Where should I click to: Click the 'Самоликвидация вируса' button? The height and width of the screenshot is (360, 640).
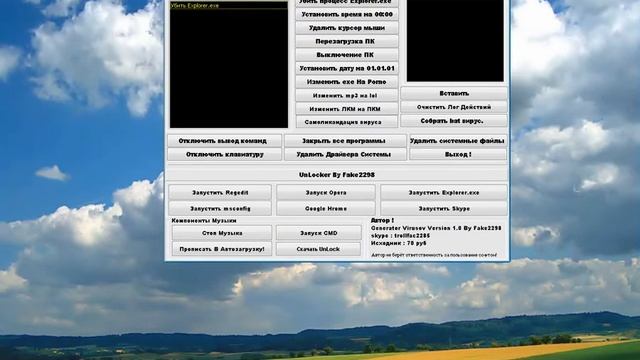[347, 122]
